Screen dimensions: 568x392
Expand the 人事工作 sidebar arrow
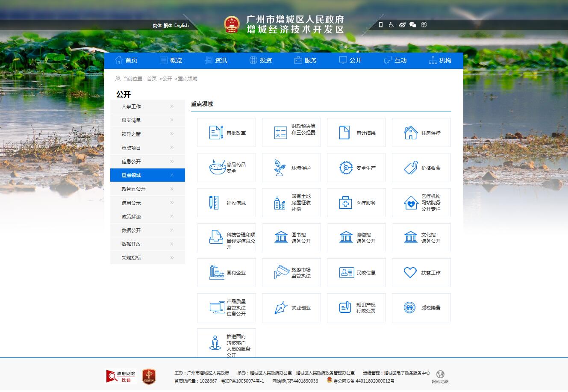172,106
